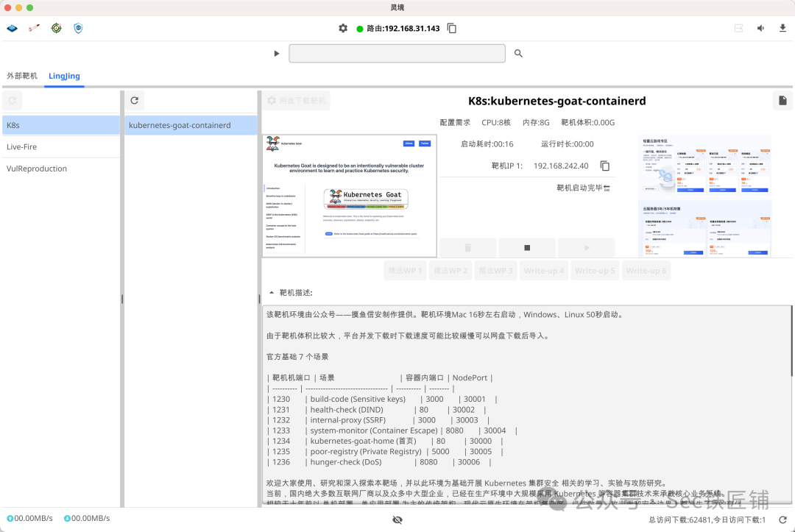Image resolution: width=795 pixels, height=532 pixels.
Task: Collapse the 靶机描述 section
Action: point(272,292)
